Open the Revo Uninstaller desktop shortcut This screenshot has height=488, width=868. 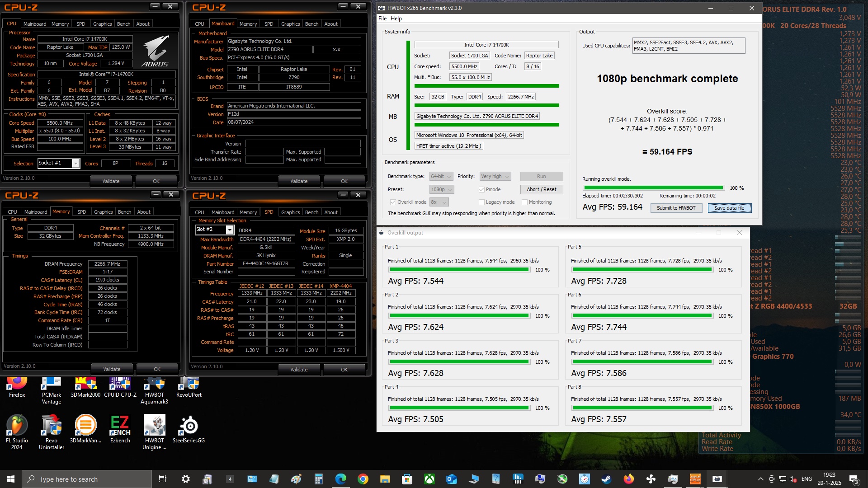pos(52,432)
